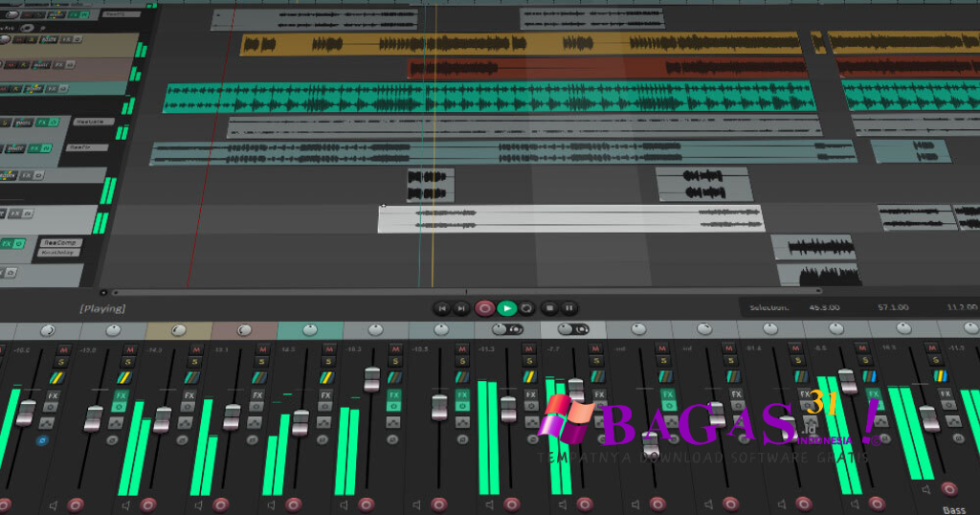Click selection start value 45.3.00

[x=824, y=307]
